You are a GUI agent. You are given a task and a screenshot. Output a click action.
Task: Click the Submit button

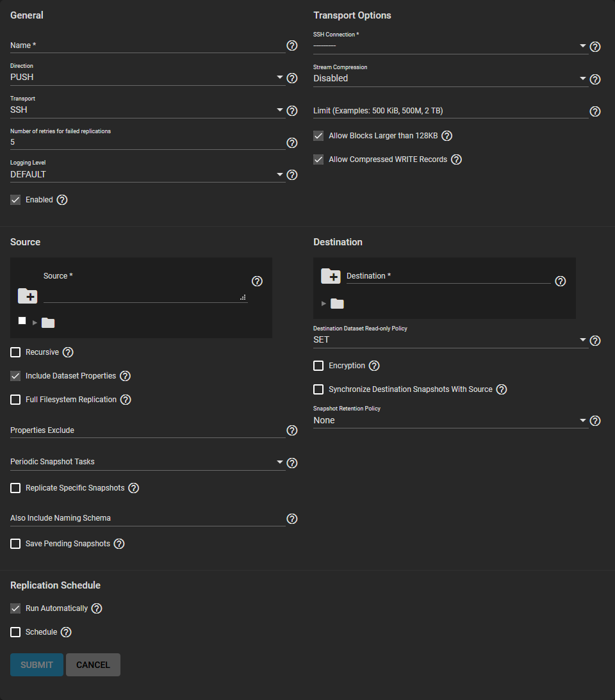(37, 665)
